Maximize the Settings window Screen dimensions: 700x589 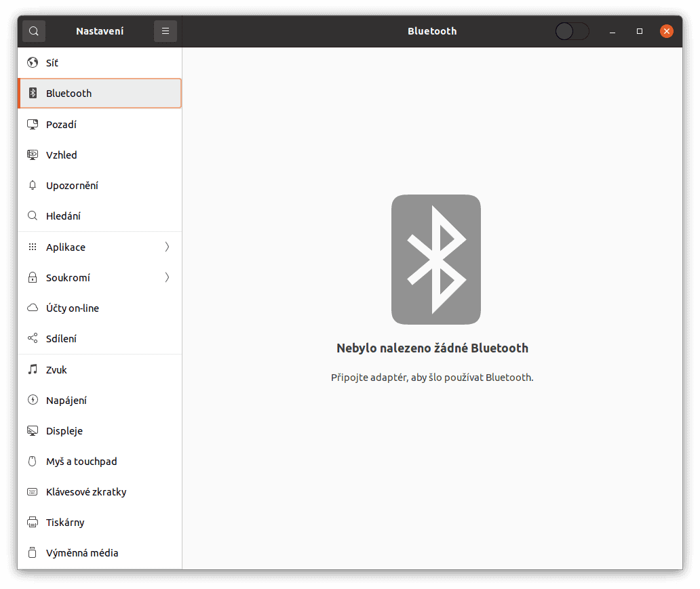(x=639, y=31)
